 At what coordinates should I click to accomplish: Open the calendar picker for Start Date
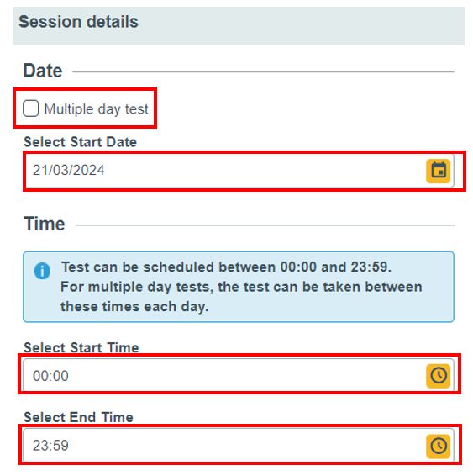(x=438, y=171)
